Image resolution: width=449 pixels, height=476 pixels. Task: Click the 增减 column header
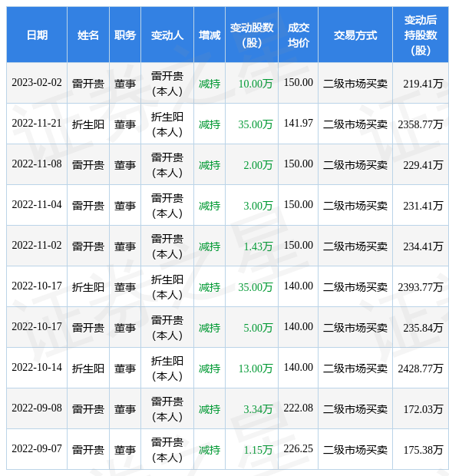tap(210, 35)
